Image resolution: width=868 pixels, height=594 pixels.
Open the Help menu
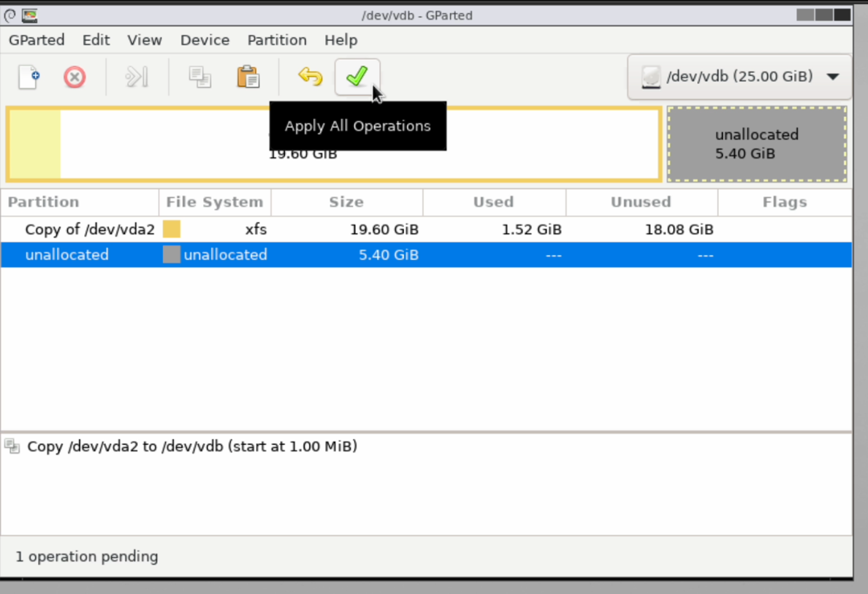tap(341, 40)
